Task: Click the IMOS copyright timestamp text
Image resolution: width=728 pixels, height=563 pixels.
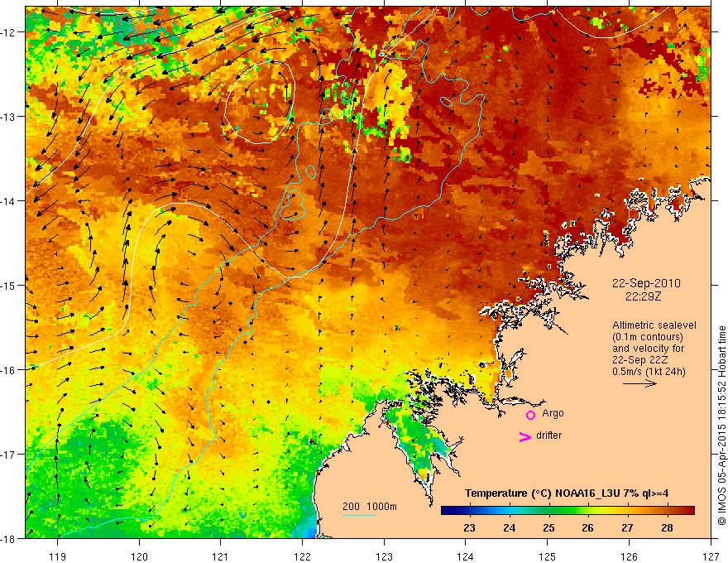Action: (721, 426)
